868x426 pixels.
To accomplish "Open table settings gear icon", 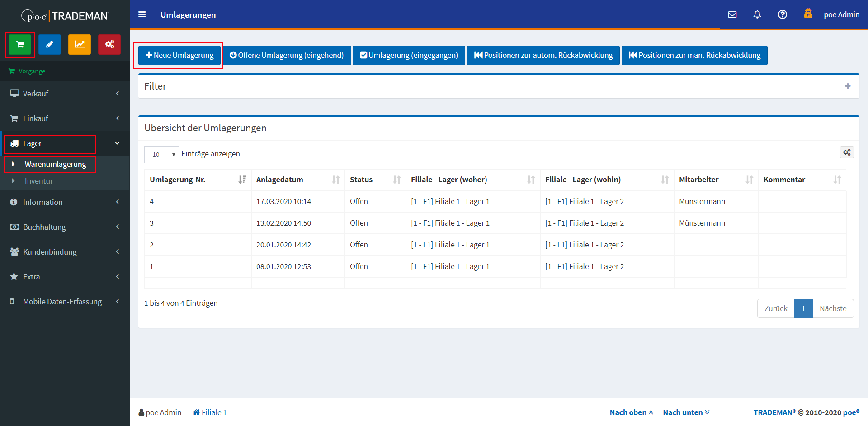I will coord(847,152).
